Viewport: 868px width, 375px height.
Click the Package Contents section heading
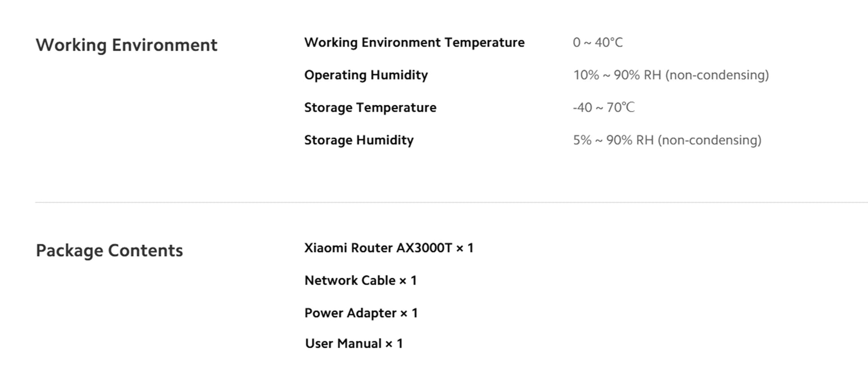(109, 251)
